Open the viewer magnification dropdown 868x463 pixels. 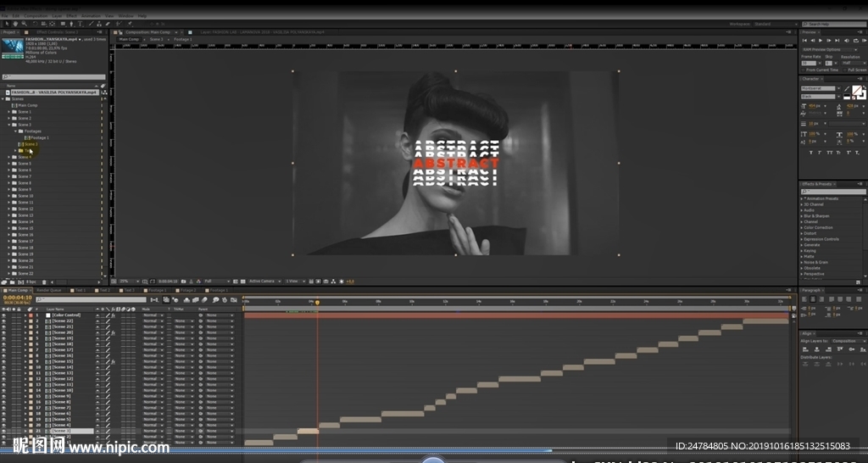click(x=129, y=282)
